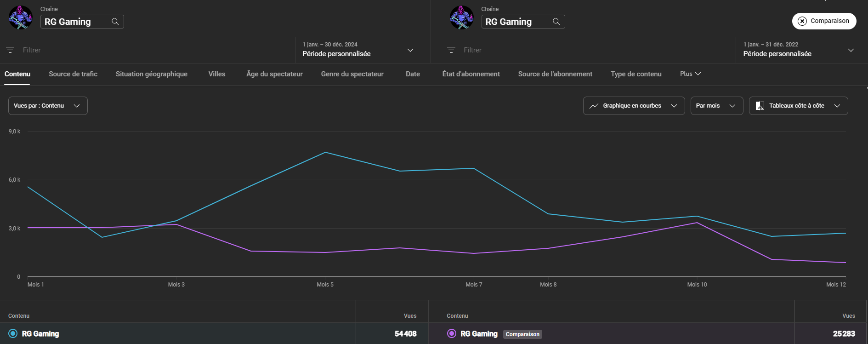Screen dimensions: 868x344
Task: Click the right RG Gaming channel input
Action: (523, 22)
